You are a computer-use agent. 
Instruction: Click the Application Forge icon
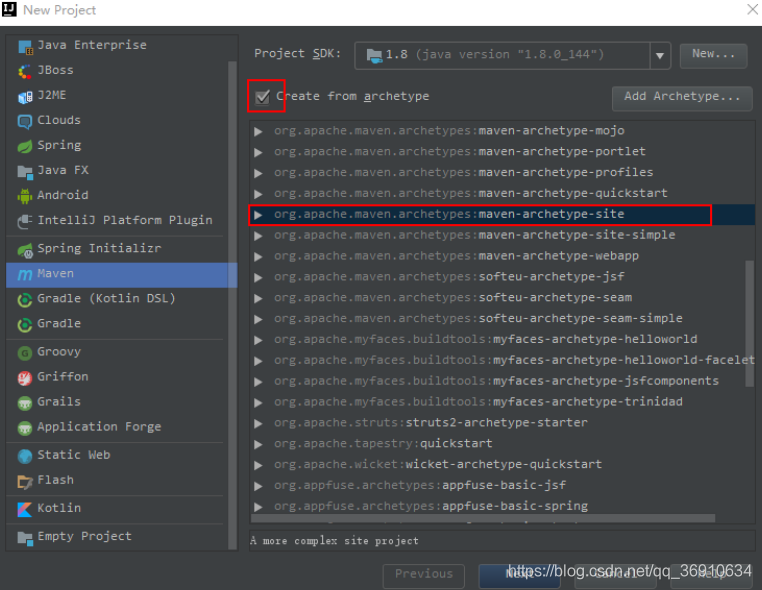(x=25, y=428)
